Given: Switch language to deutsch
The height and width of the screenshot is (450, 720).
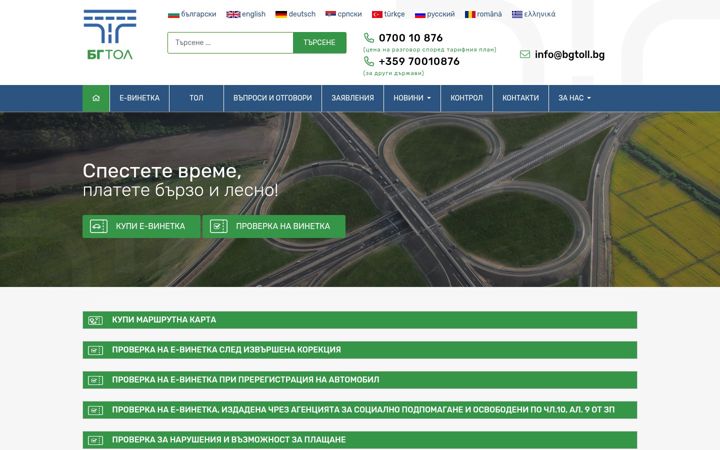Looking at the screenshot, I should [x=302, y=14].
